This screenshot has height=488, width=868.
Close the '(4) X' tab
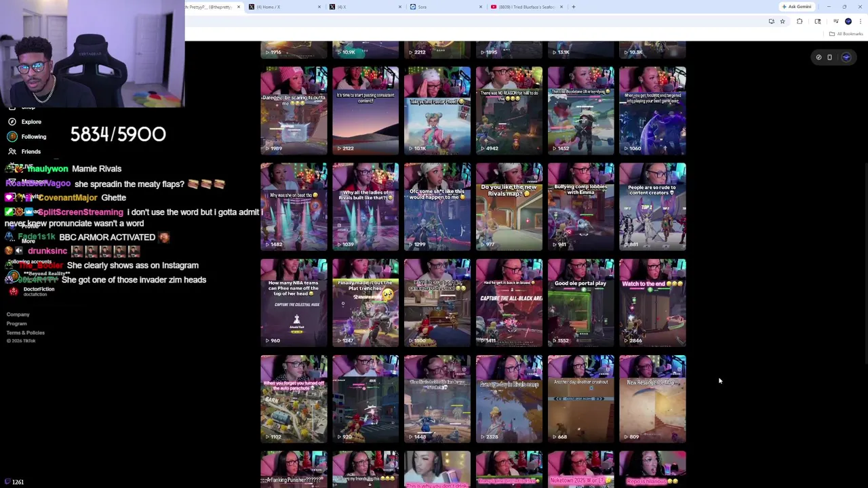point(400,7)
